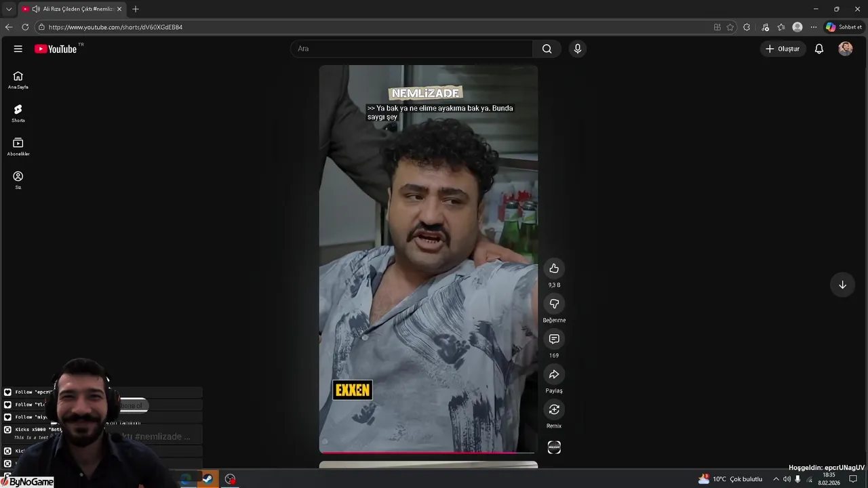This screenshot has width=868, height=488.
Task: Select the browser address bar URL
Action: click(115, 27)
